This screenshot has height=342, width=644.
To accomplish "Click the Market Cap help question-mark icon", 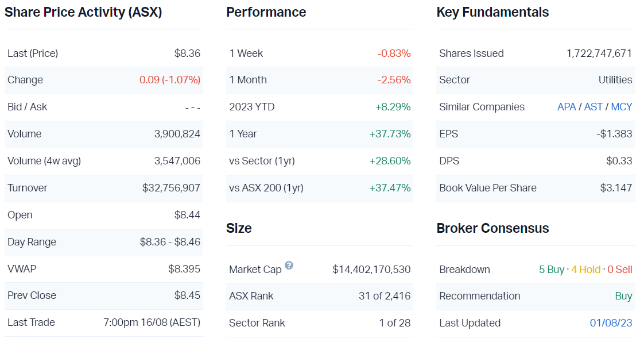I will coord(289,265).
